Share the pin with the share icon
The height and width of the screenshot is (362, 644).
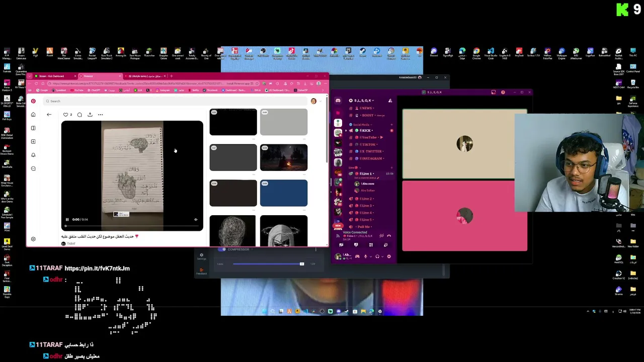[90, 115]
